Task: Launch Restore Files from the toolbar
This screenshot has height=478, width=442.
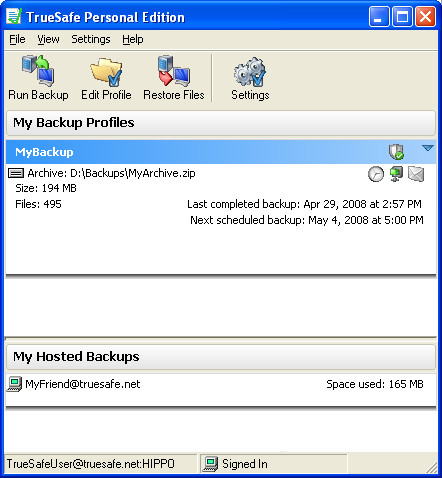Action: point(174,78)
